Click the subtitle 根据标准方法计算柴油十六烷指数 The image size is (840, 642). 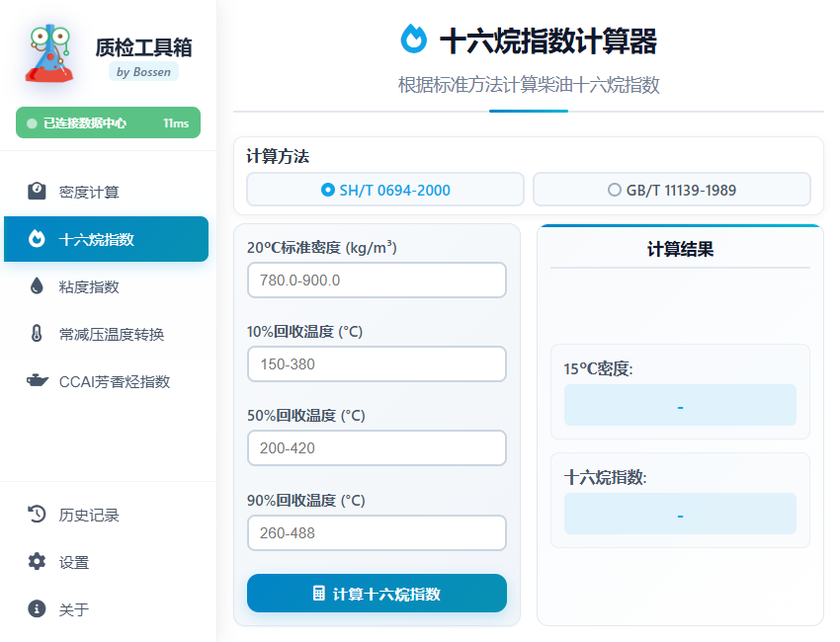(x=529, y=85)
